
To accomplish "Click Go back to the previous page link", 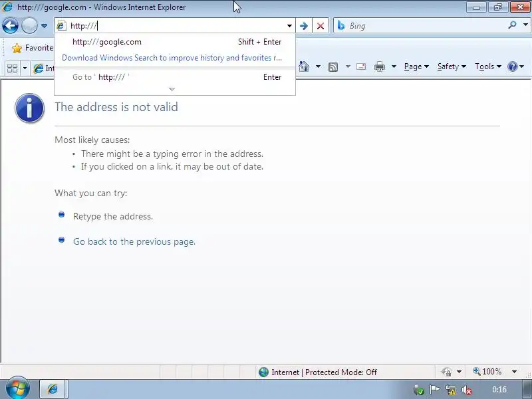I will click(x=134, y=241).
